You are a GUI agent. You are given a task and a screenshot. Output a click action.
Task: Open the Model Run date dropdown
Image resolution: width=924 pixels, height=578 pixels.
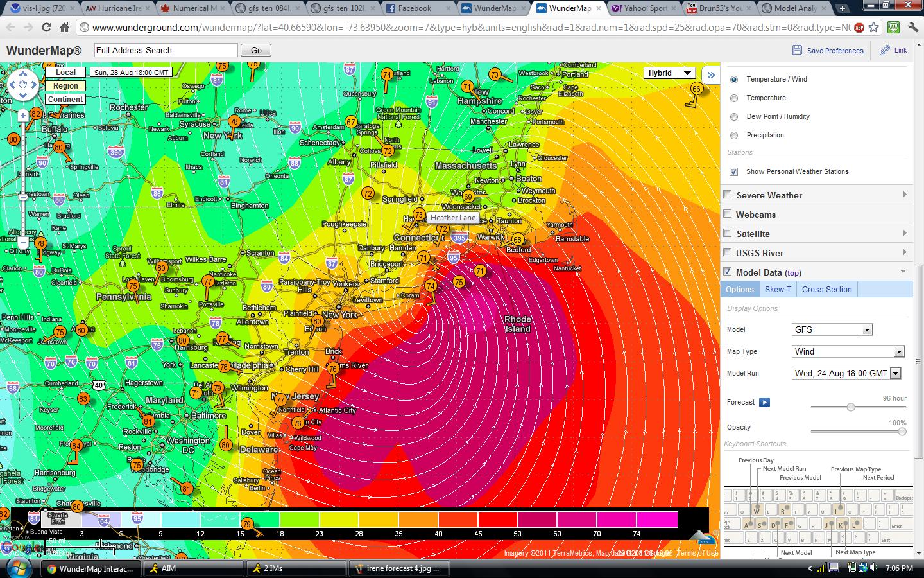point(846,373)
